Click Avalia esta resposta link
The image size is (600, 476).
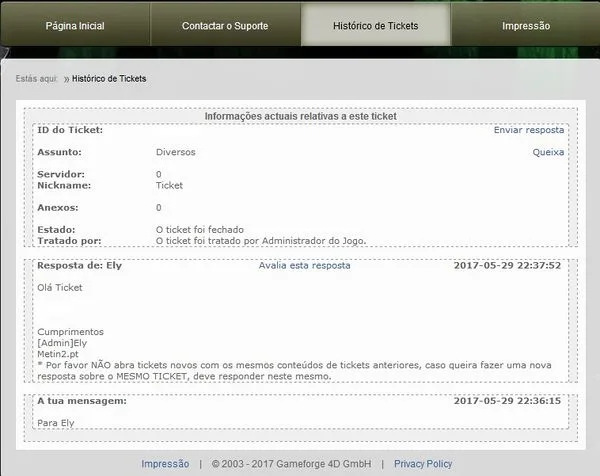pyautogui.click(x=304, y=266)
